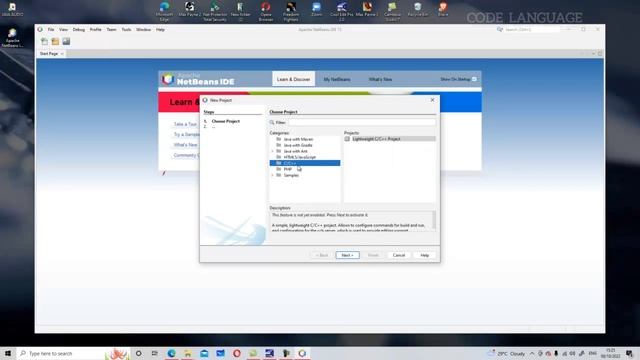
Task: Switch to My NetBeans tab
Action: pos(337,79)
